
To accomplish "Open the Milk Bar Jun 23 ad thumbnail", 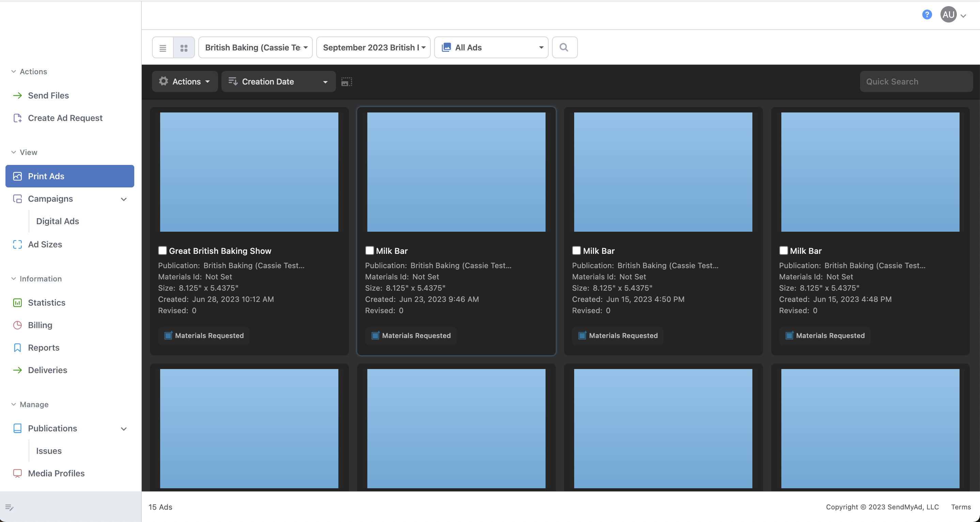I will [x=456, y=172].
